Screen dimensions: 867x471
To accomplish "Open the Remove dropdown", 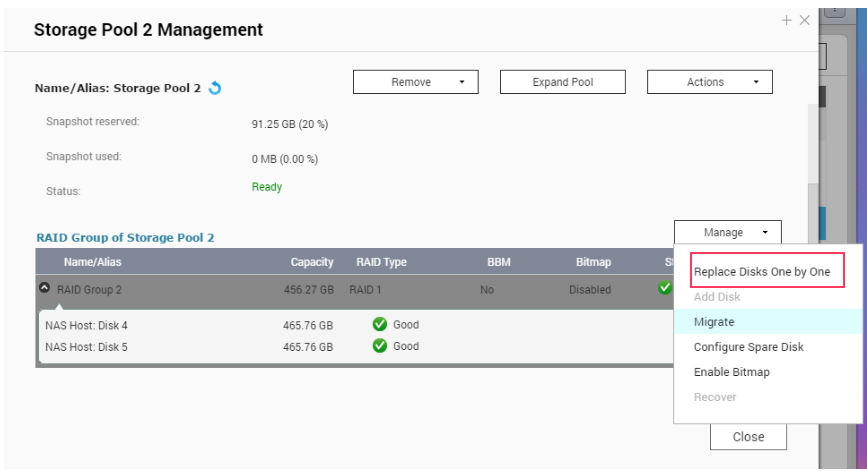I will (415, 82).
